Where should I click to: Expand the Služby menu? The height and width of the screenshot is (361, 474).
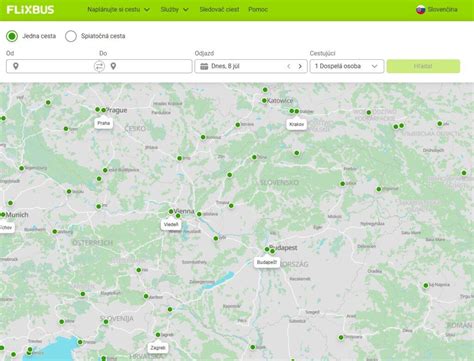click(x=174, y=10)
